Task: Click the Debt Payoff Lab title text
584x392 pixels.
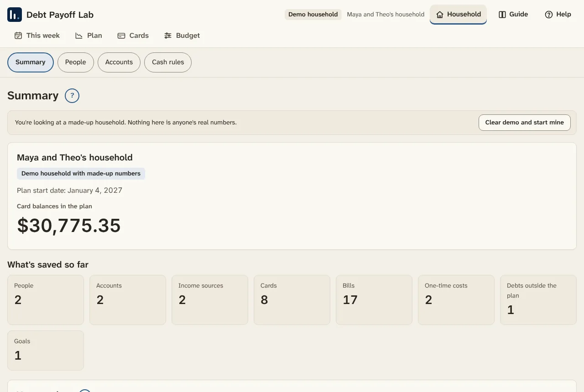Action: [60, 15]
